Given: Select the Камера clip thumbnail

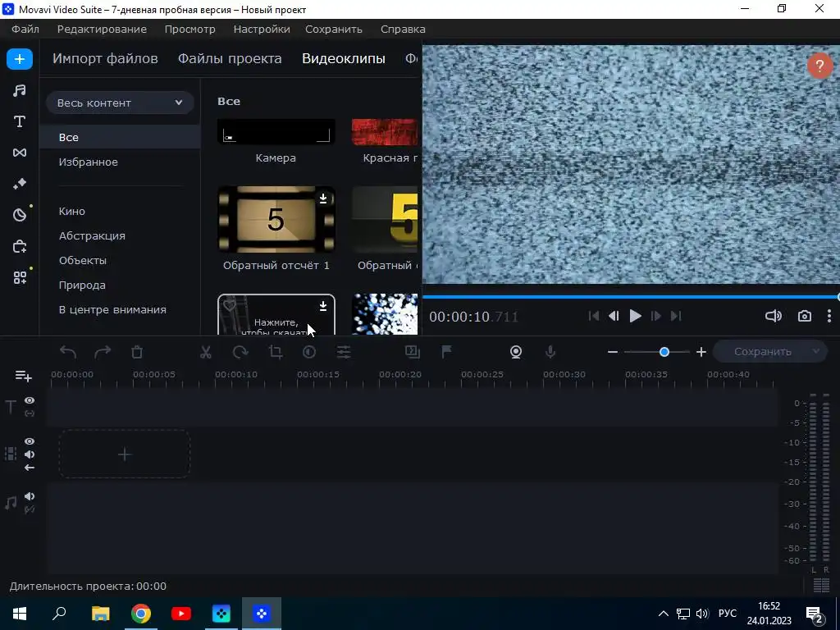Looking at the screenshot, I should [276, 132].
